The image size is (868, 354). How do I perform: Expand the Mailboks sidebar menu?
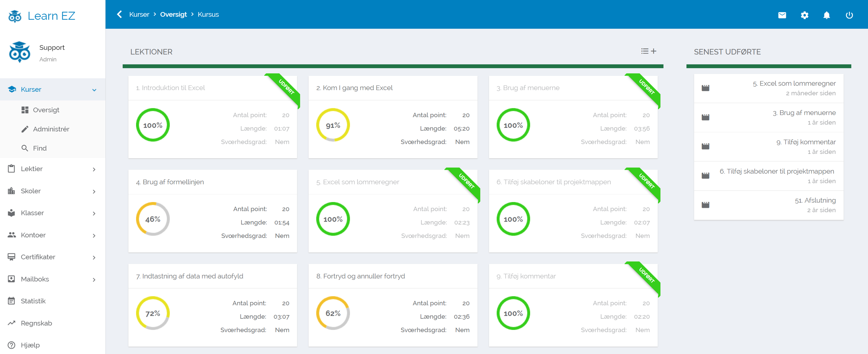click(x=94, y=279)
